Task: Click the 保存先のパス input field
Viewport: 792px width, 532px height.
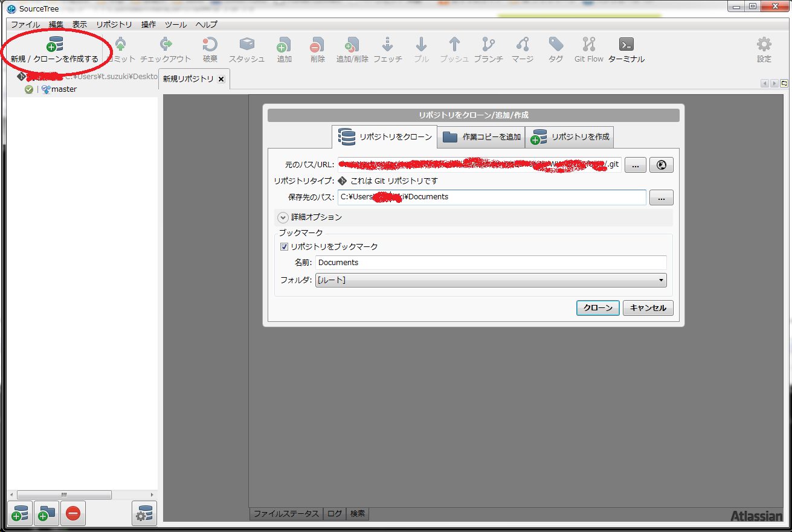Action: point(492,197)
